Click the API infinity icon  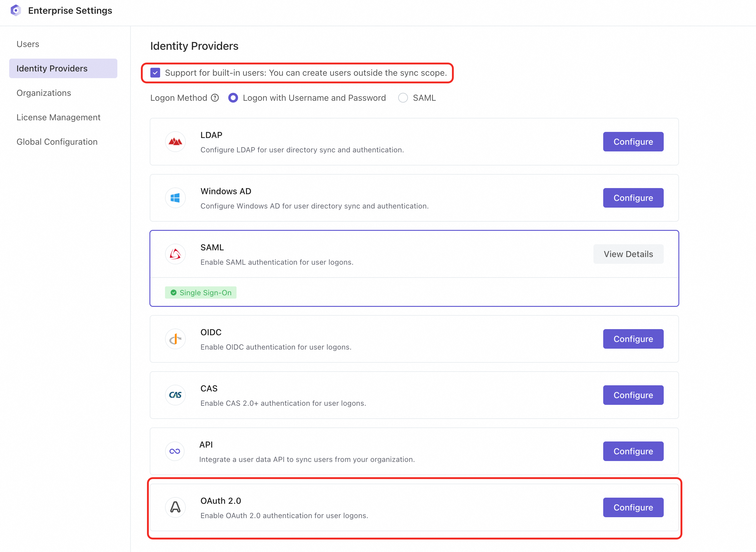click(x=174, y=451)
